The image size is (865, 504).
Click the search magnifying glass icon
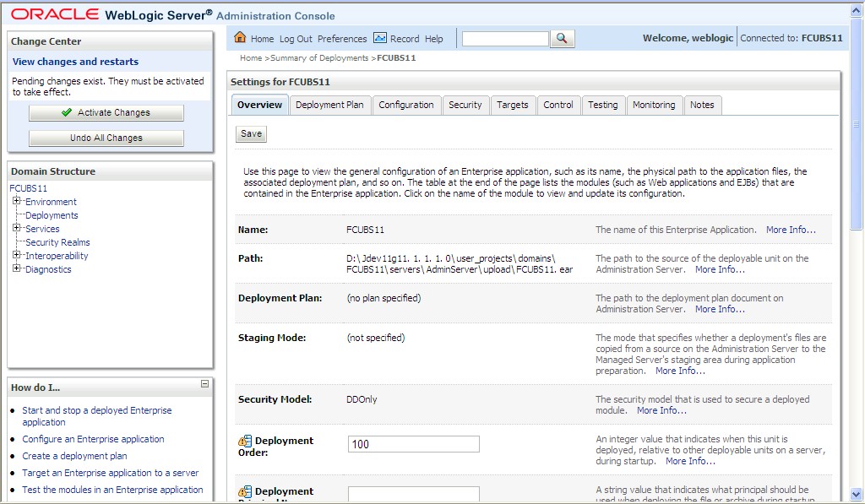[563, 38]
